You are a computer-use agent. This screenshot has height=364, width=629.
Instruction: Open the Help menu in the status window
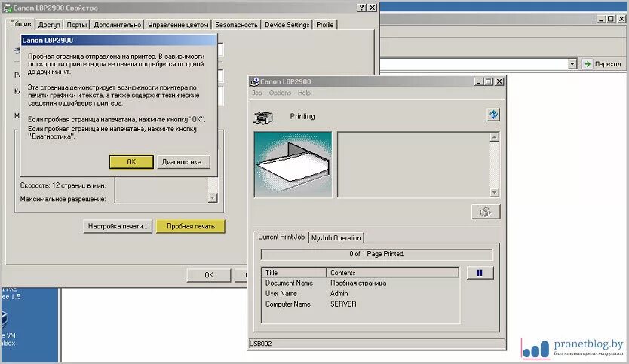point(304,93)
